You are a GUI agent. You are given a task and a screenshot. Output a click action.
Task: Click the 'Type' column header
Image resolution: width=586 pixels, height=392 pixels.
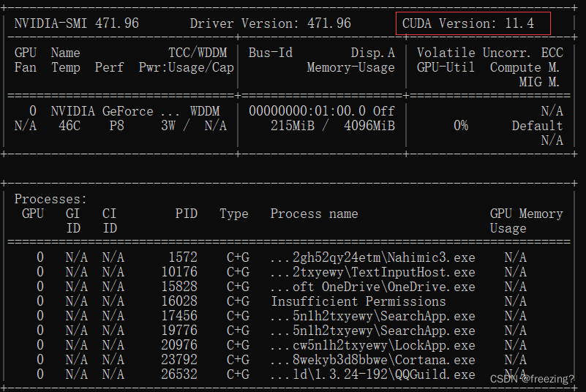(x=234, y=214)
